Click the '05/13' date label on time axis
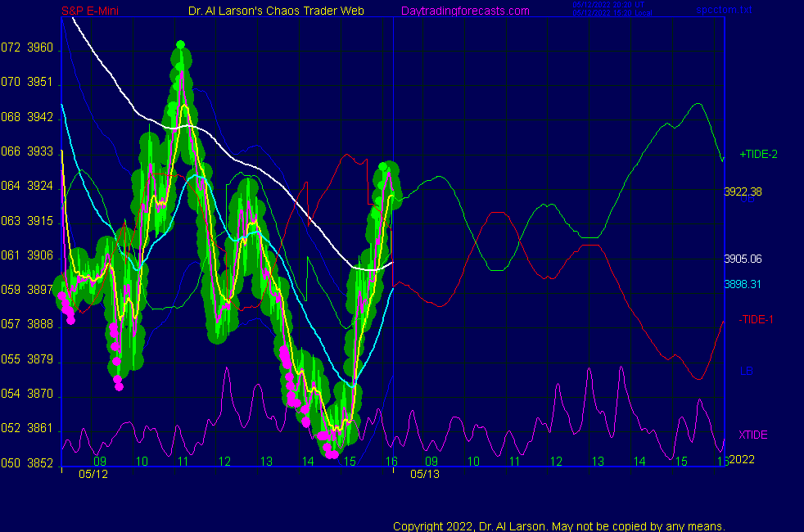This screenshot has width=804, height=532. click(x=425, y=474)
